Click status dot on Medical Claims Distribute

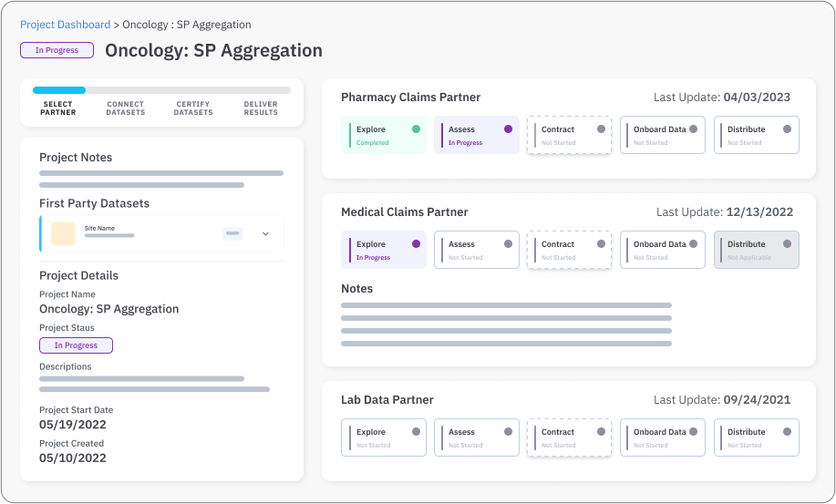pyautogui.click(x=787, y=244)
